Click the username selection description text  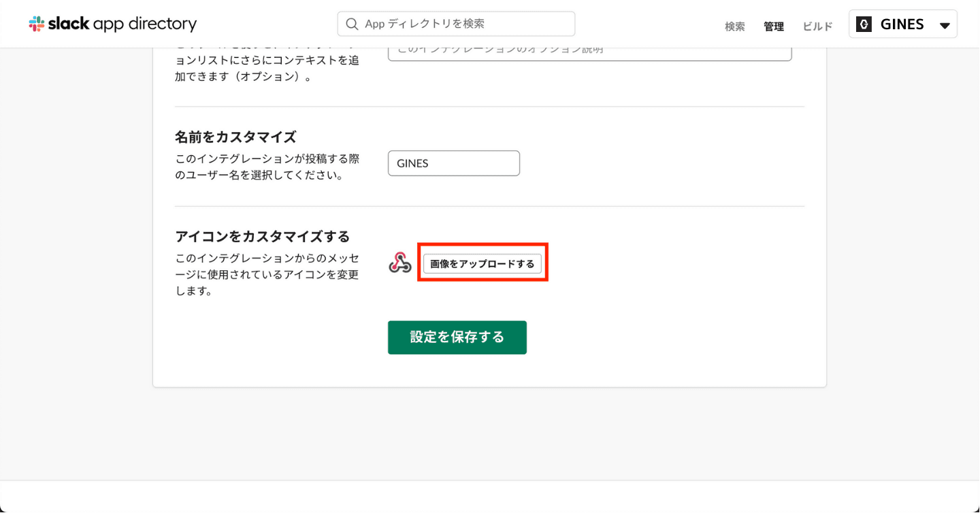pyautogui.click(x=267, y=167)
